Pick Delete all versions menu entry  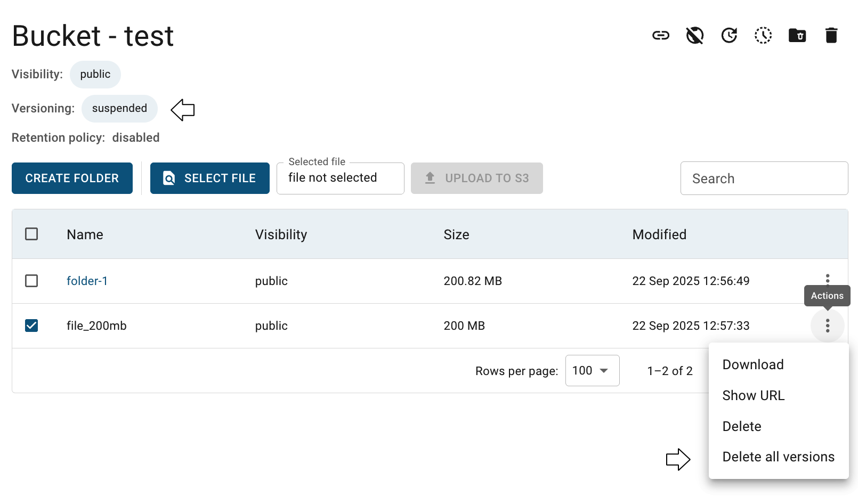pos(778,457)
